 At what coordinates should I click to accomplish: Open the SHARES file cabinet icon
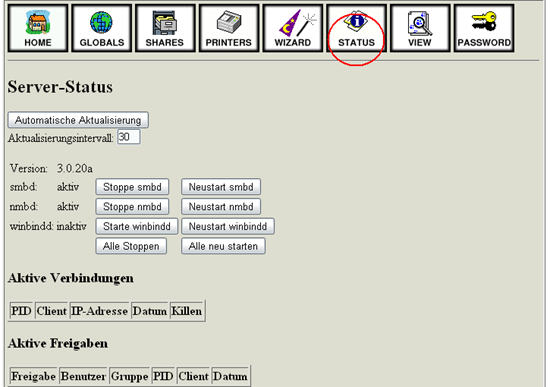pyautogui.click(x=165, y=28)
